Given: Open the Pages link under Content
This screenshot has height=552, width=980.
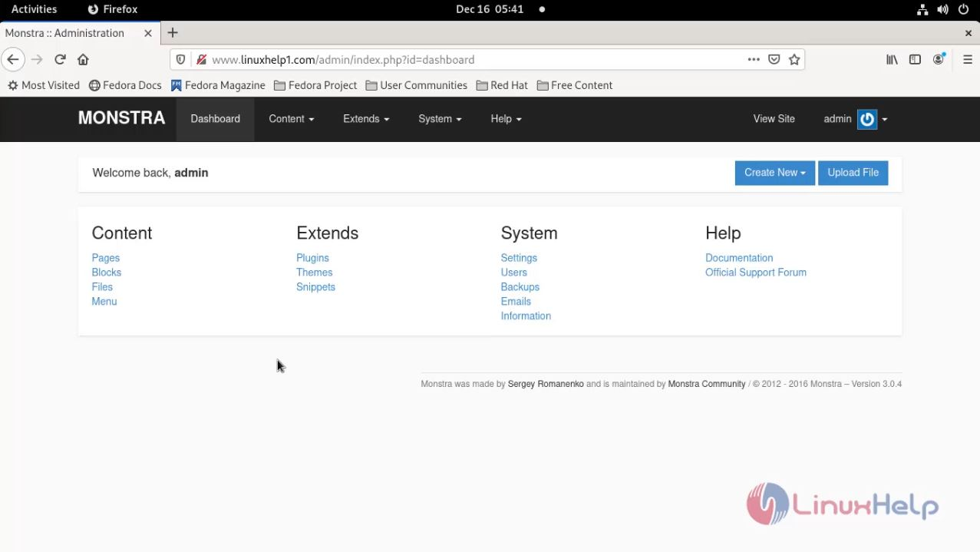Looking at the screenshot, I should (x=106, y=258).
